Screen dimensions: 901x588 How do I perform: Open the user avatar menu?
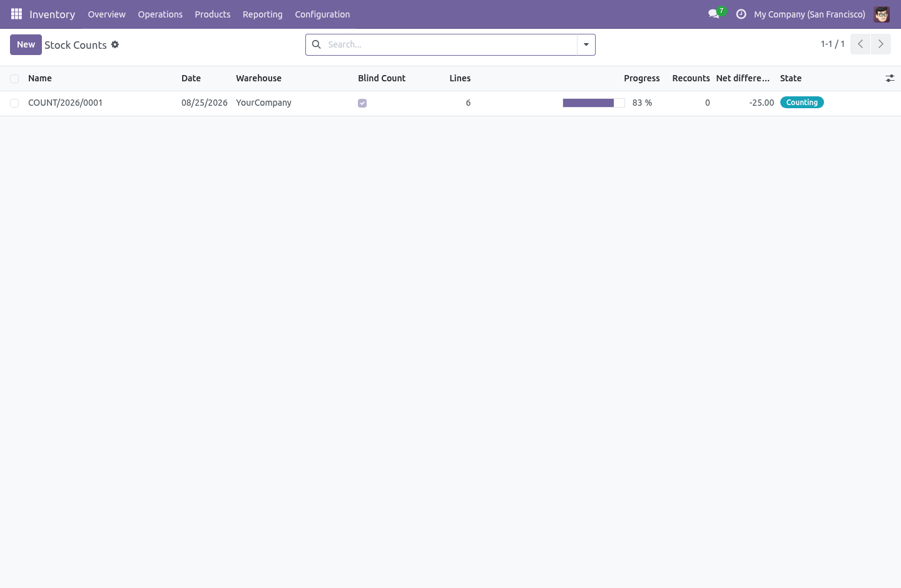882,14
